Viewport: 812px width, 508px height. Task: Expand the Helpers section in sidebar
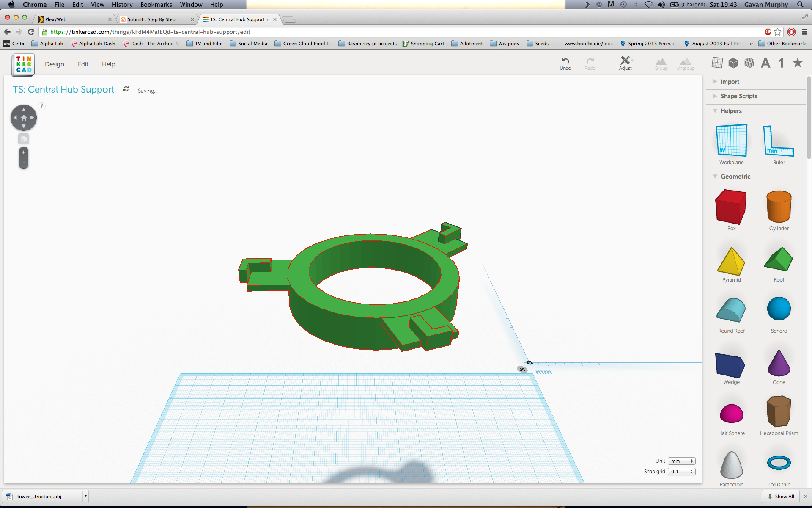pyautogui.click(x=715, y=110)
